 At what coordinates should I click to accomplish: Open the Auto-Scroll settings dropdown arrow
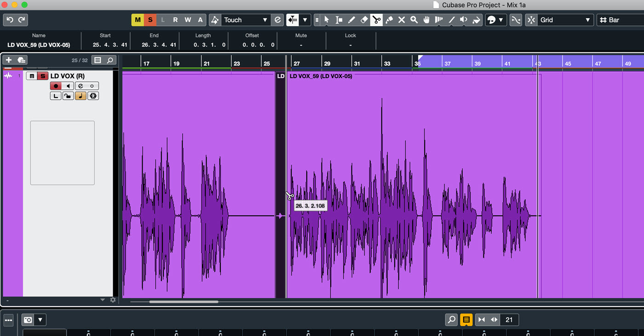coord(305,20)
